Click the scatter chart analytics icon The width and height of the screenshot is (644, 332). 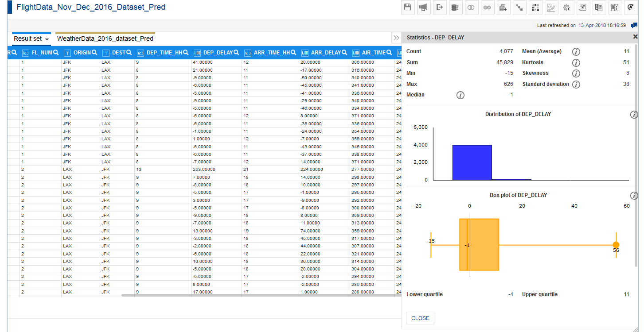551,8
